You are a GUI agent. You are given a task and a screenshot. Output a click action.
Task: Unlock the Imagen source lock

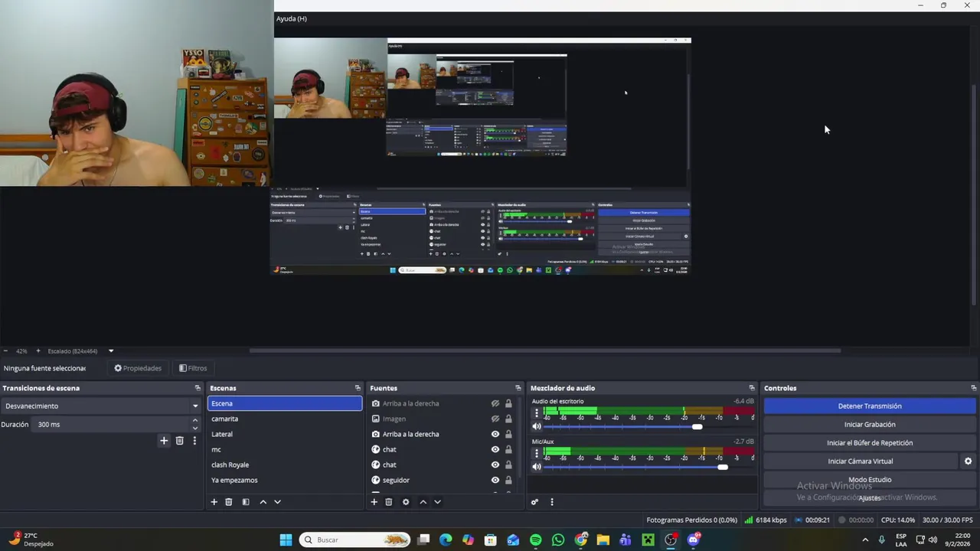coord(508,419)
